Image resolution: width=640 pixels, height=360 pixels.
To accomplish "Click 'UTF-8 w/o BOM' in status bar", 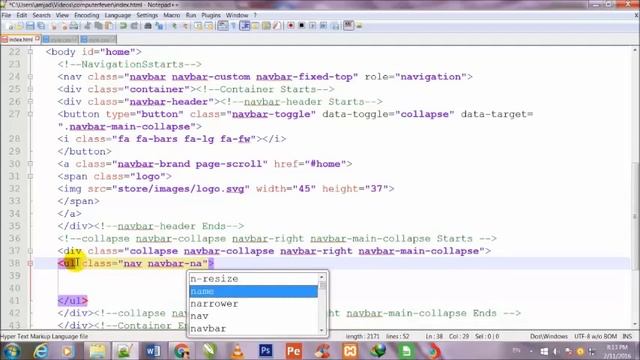I will pyautogui.click(x=595, y=336).
